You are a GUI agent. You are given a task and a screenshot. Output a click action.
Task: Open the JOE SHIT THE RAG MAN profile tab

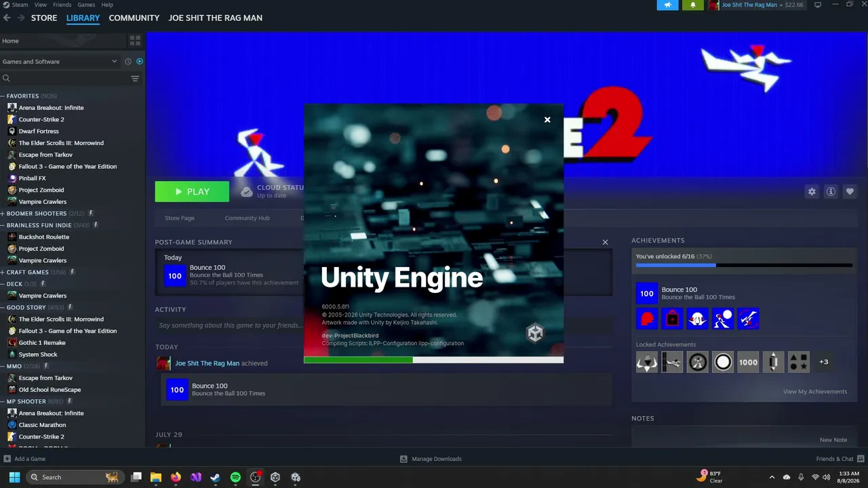point(216,18)
